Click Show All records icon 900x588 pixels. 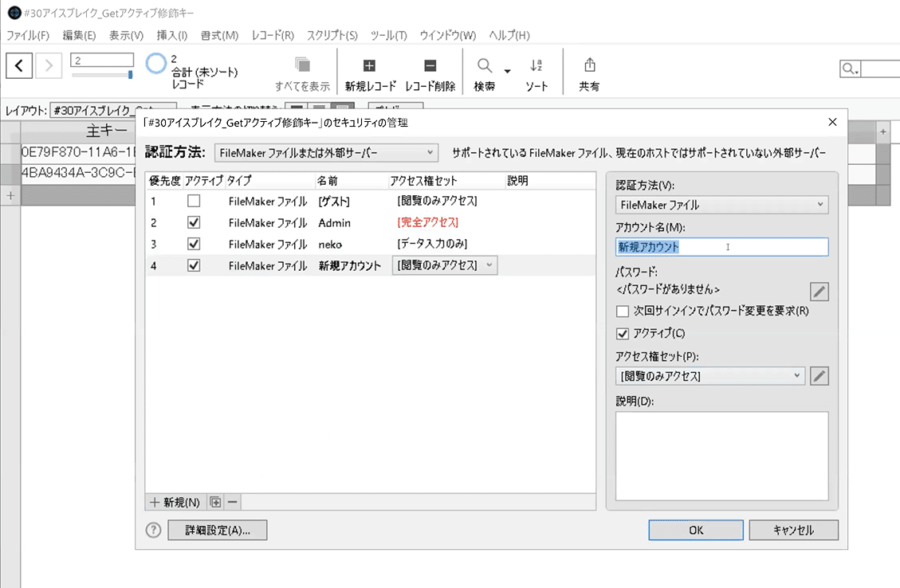302,65
